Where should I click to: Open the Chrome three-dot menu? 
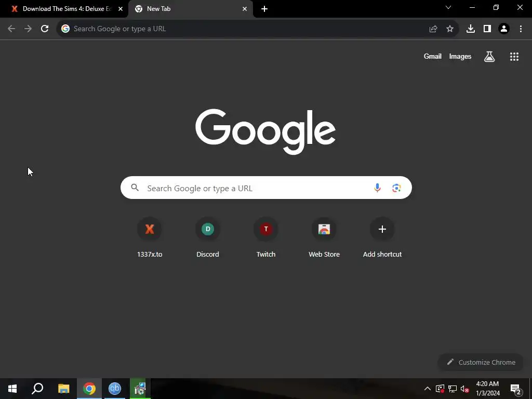(x=521, y=29)
